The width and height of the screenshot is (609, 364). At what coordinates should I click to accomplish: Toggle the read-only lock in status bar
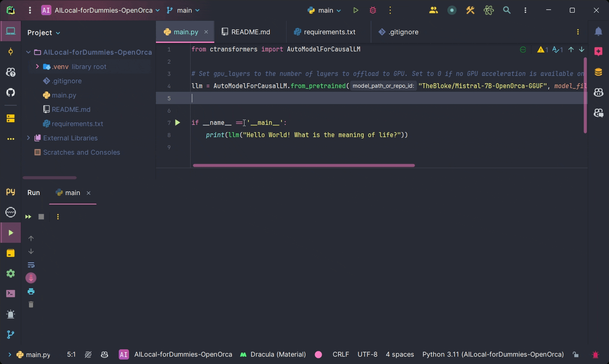[576, 354]
